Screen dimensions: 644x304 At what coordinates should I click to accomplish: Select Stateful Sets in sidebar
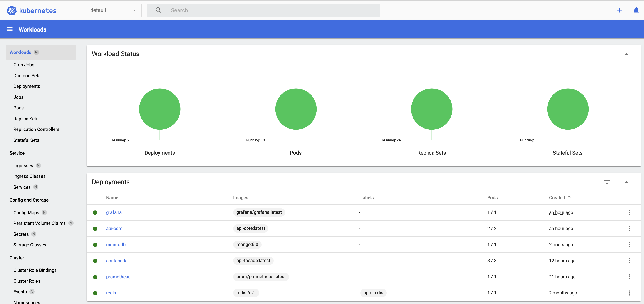click(x=26, y=140)
